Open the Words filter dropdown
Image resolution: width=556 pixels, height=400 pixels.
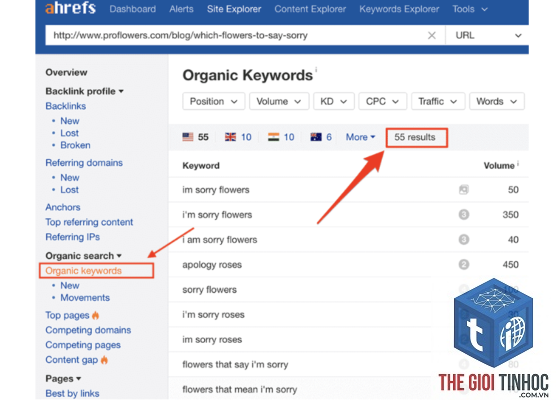click(x=497, y=101)
